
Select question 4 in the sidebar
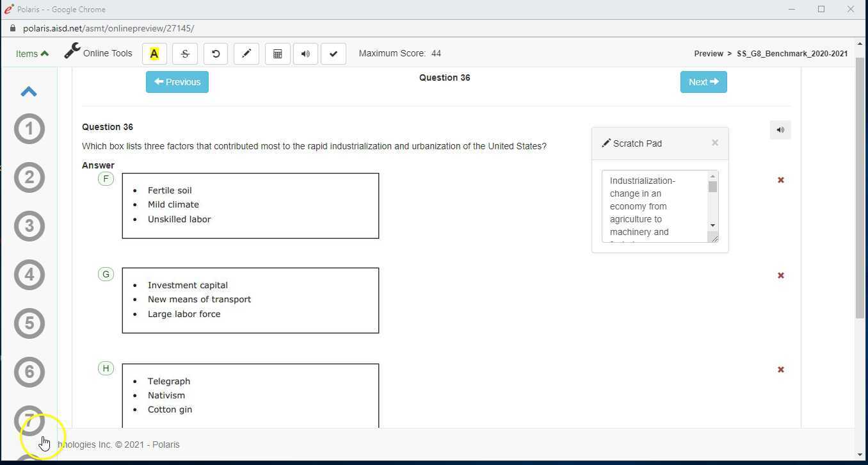pos(29,275)
